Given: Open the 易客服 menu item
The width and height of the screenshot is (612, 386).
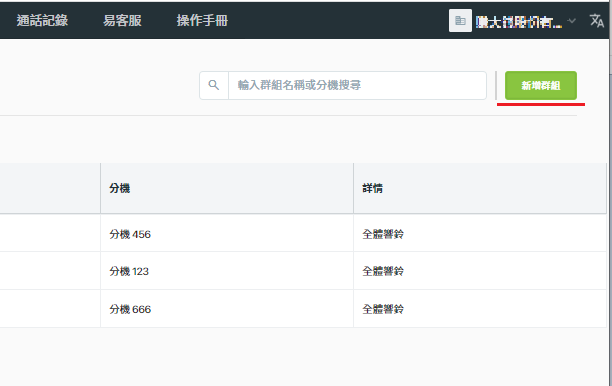Looking at the screenshot, I should coord(122,20).
